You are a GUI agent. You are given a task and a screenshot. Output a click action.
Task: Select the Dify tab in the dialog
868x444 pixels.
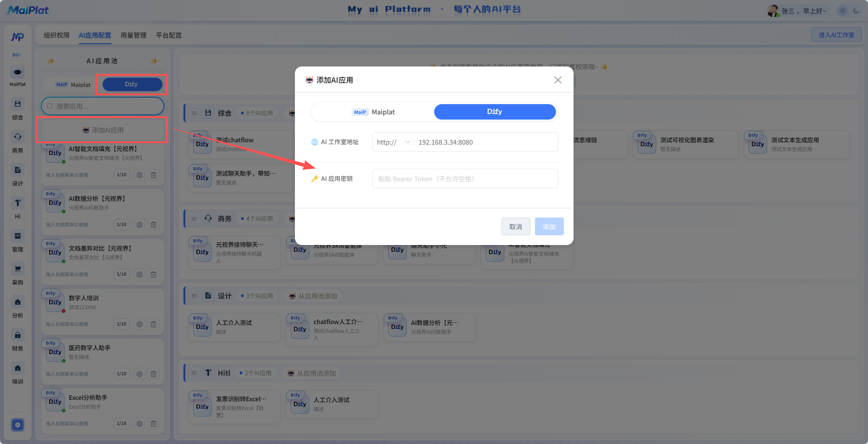tap(495, 112)
